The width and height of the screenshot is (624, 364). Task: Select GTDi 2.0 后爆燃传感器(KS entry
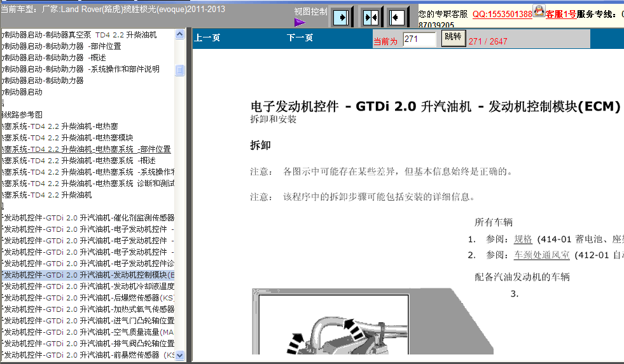click(88, 298)
